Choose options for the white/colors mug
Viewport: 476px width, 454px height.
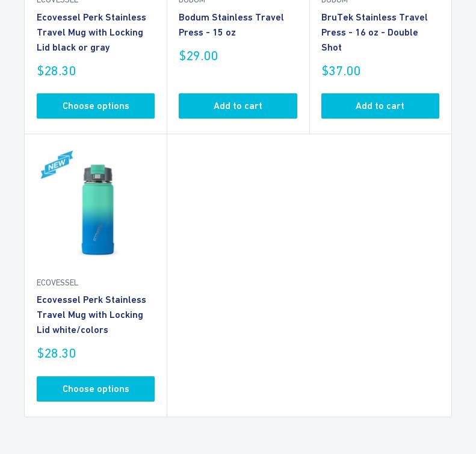coord(96,389)
